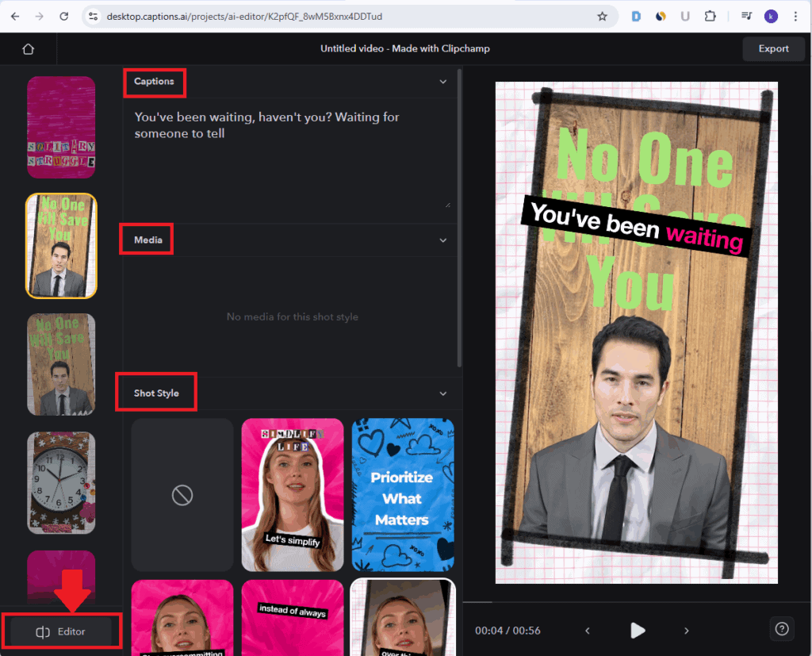The width and height of the screenshot is (812, 656).
Task: Select the clock scene thumbnail
Action: point(61,483)
